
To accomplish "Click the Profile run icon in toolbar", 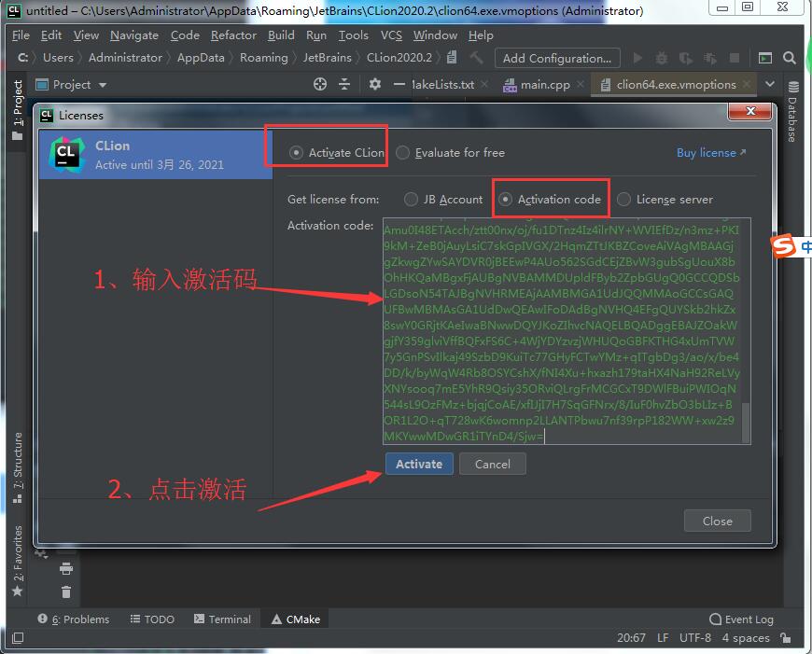I will [710, 58].
